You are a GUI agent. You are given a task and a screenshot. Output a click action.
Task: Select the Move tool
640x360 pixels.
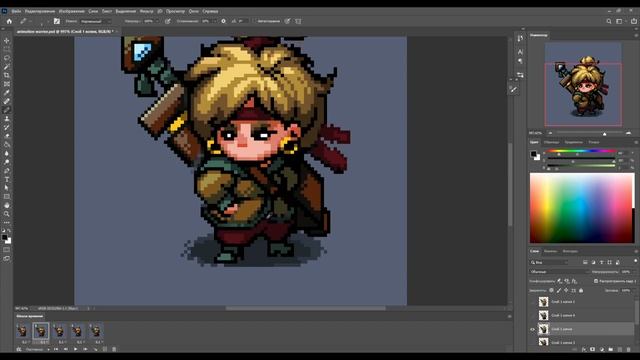point(7,41)
